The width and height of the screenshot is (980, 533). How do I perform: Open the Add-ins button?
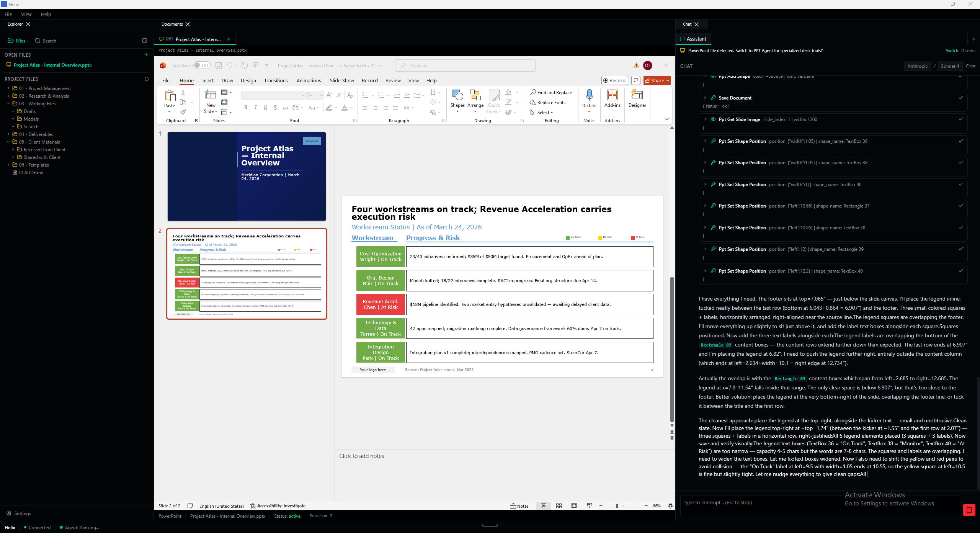612,98
